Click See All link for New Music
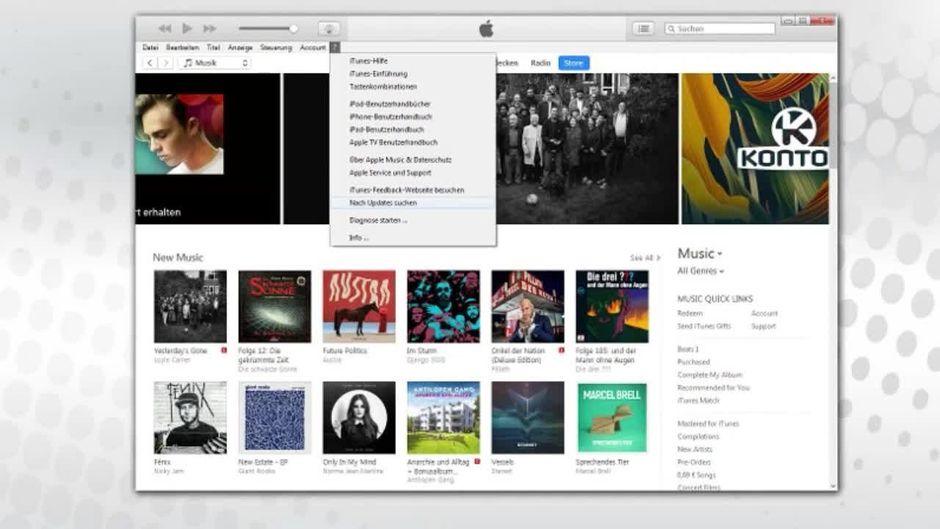Screen dimensions: 940x529 645,258
